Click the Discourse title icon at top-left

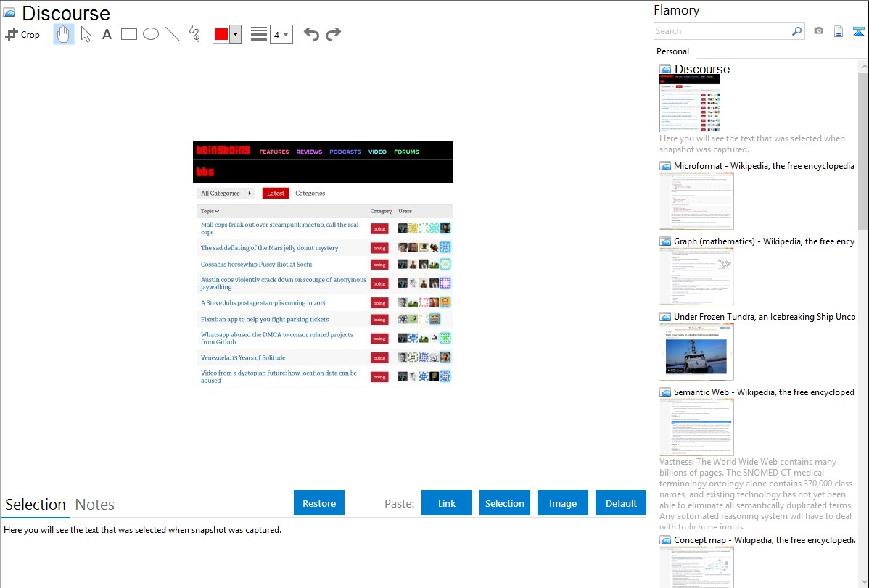9,12
